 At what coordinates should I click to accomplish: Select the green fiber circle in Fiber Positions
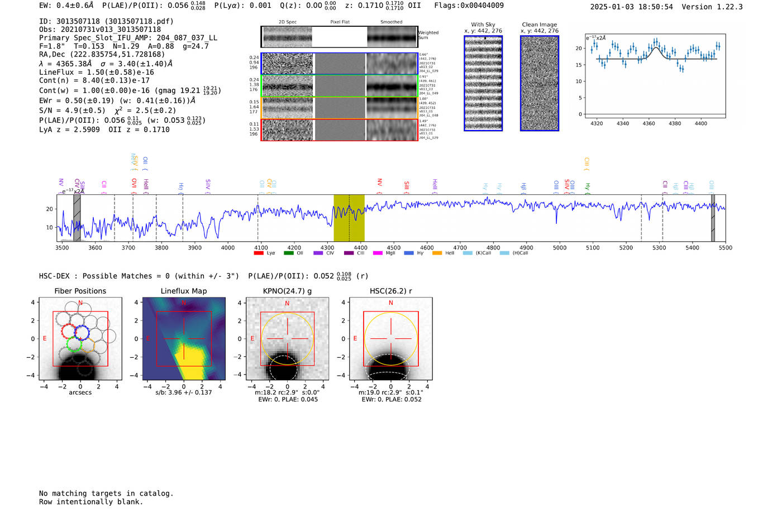point(74,344)
